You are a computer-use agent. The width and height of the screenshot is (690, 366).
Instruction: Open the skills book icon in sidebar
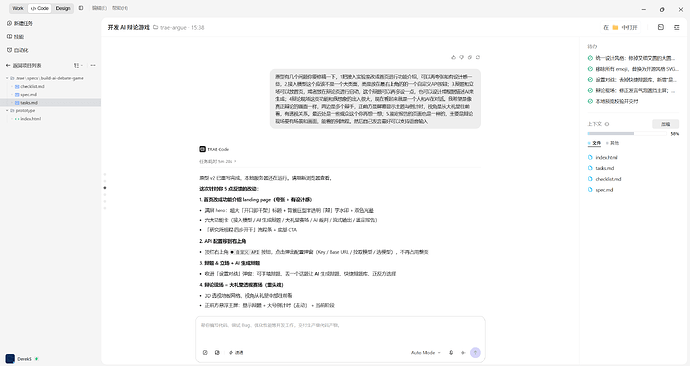coord(9,37)
